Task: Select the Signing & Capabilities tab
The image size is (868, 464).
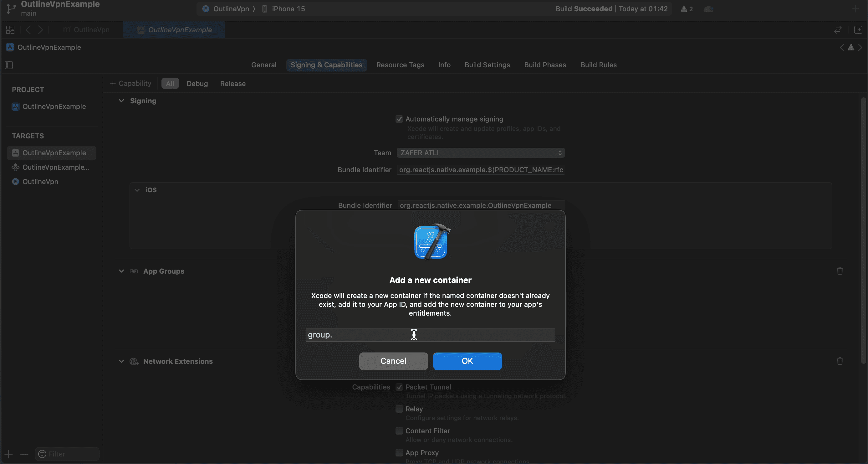Action: pyautogui.click(x=326, y=65)
